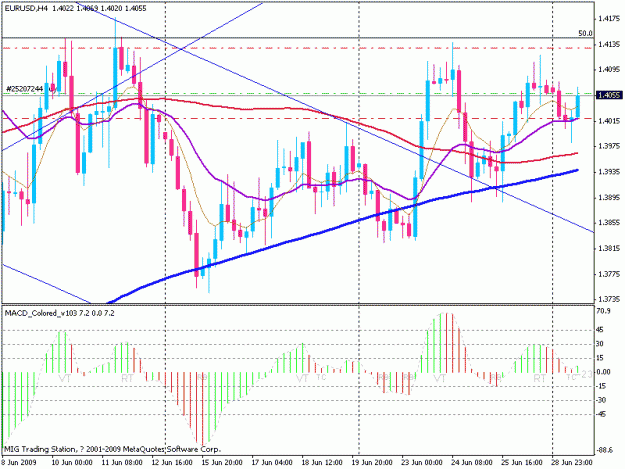Click the 12 Jun 16:00 time label
Image resolution: width=625 pixels, height=469 pixels.
pyautogui.click(x=172, y=462)
